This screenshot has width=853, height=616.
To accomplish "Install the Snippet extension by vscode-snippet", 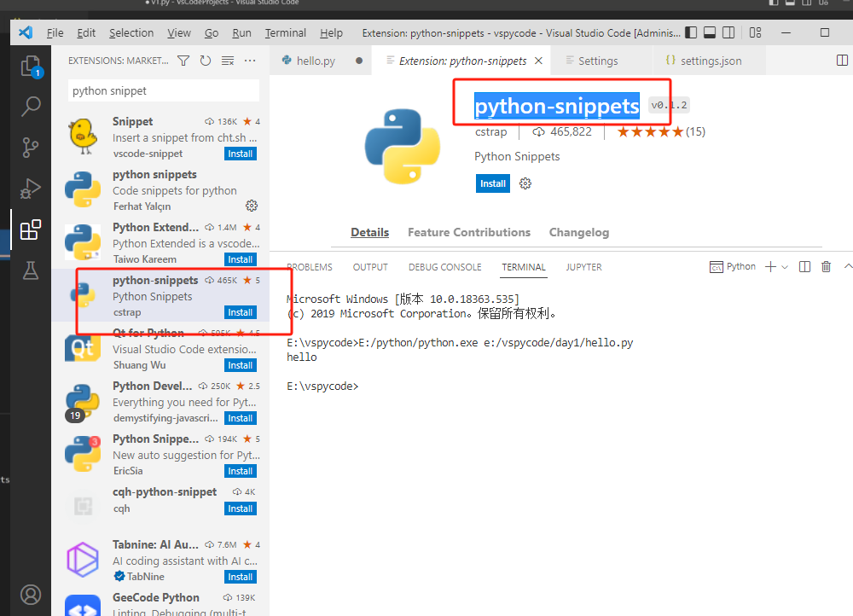I will (240, 154).
